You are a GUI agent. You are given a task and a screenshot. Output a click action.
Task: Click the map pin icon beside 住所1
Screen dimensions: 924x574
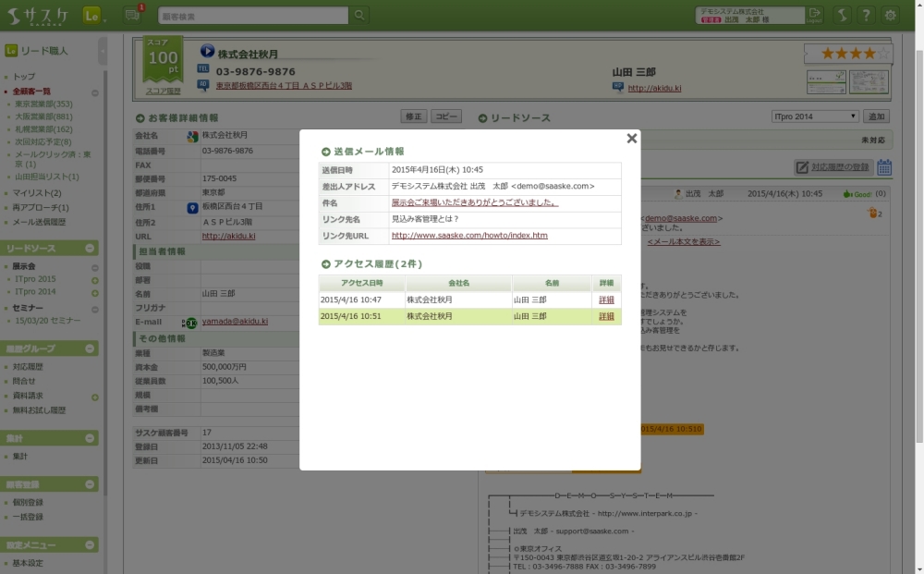click(192, 208)
